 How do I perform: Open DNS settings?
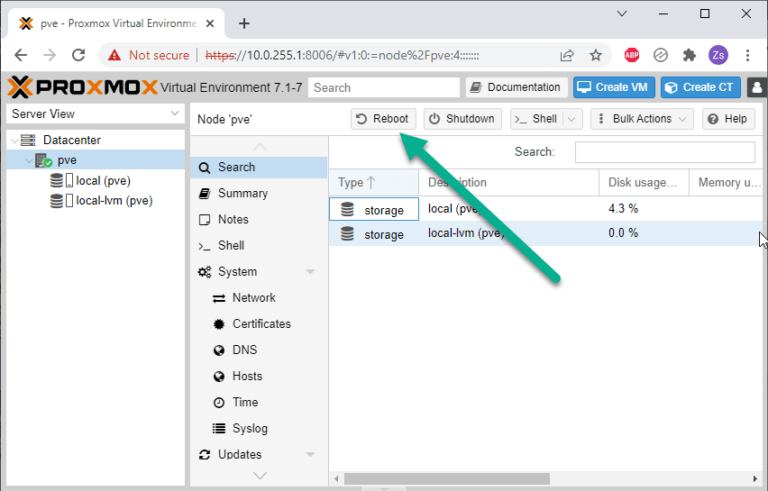(259, 350)
